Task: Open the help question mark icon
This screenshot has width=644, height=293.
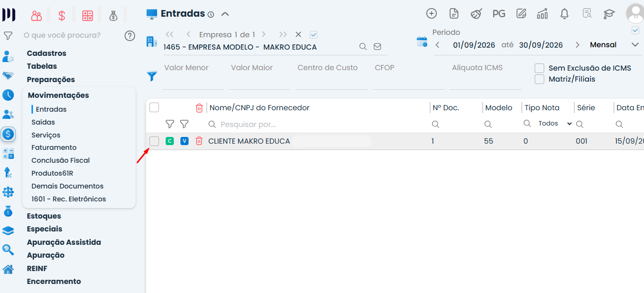Action: pyautogui.click(x=129, y=36)
